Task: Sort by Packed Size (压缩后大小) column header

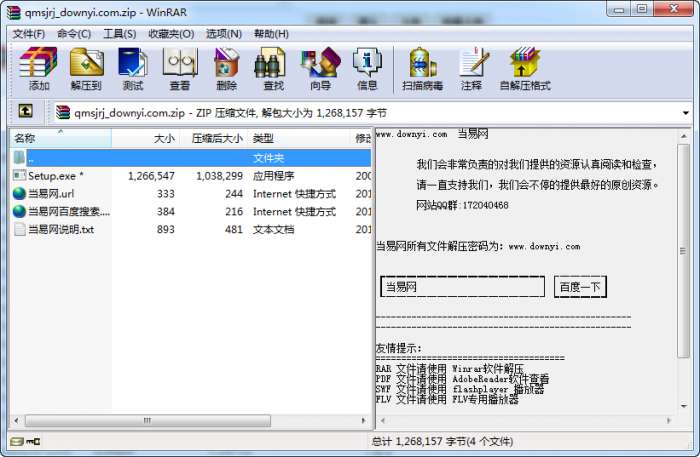Action: 213,138
